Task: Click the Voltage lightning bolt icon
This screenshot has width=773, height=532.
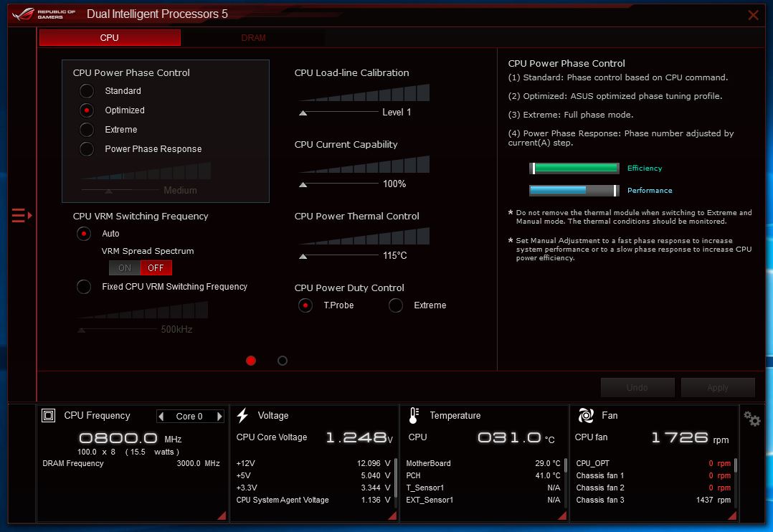Action: 242,416
